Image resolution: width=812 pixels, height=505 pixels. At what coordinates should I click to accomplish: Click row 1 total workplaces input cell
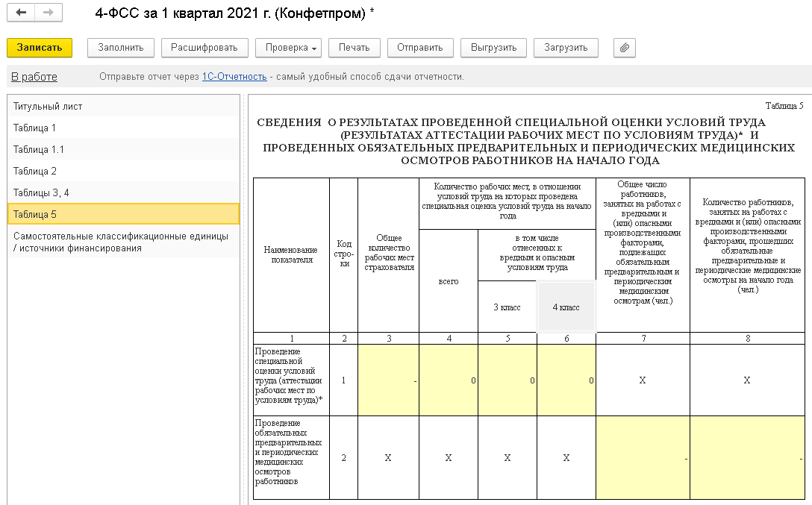(x=388, y=380)
